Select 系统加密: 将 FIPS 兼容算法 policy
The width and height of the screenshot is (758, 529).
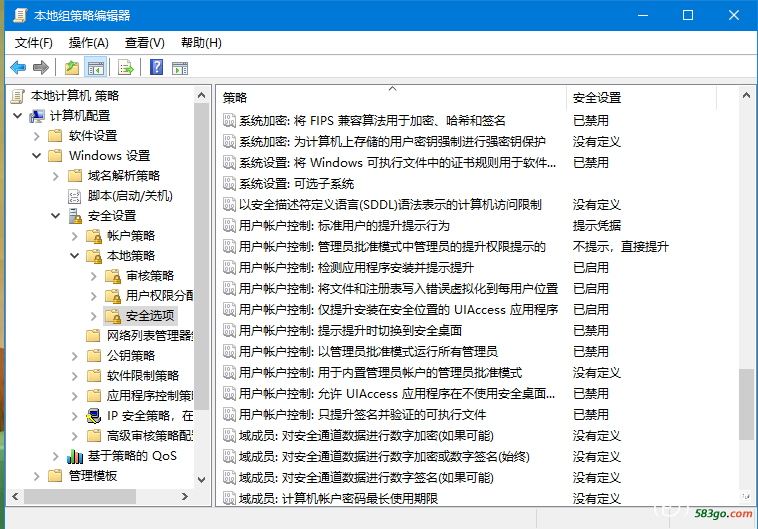[x=372, y=121]
